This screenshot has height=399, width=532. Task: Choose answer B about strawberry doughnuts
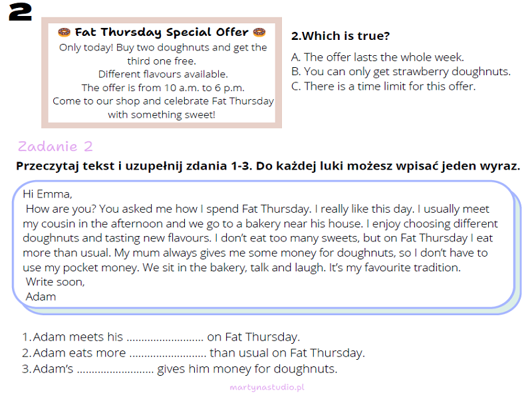[x=400, y=72]
